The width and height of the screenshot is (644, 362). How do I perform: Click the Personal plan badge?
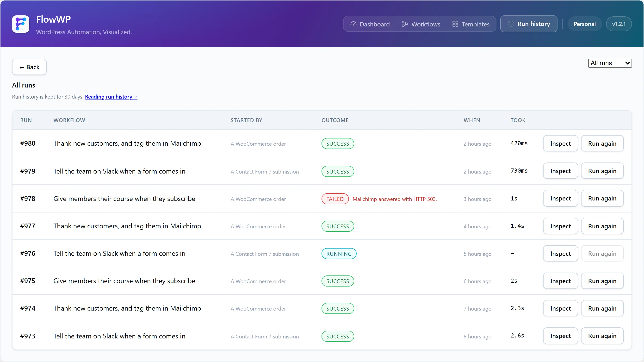[x=584, y=24]
